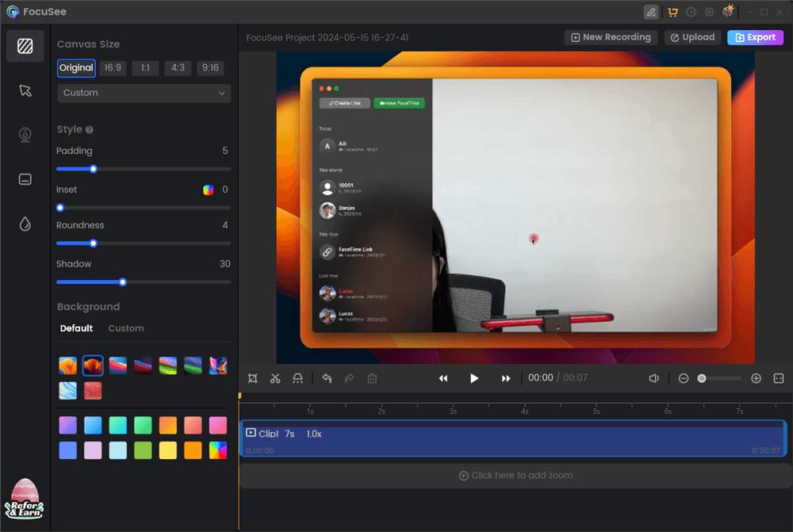Screen dimensions: 793x532
Task: Expand the Custom canvas size dropdown
Action: pos(144,93)
